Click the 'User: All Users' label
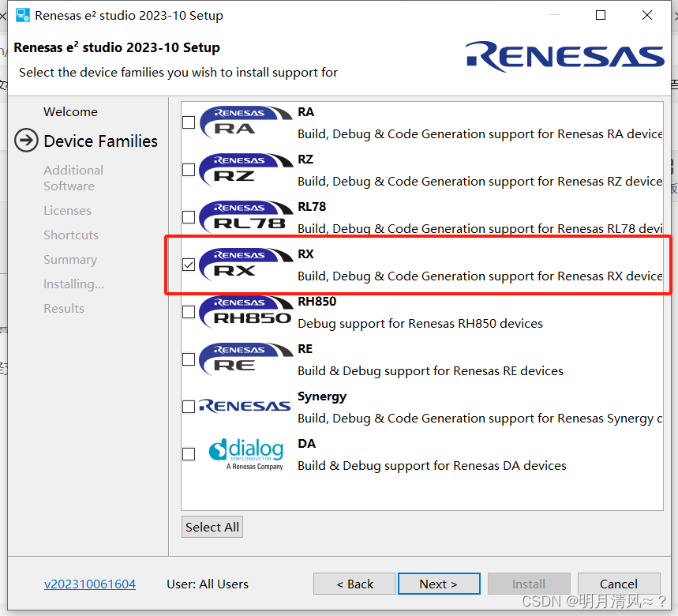Screen dimensions: 678x616 (x=208, y=584)
